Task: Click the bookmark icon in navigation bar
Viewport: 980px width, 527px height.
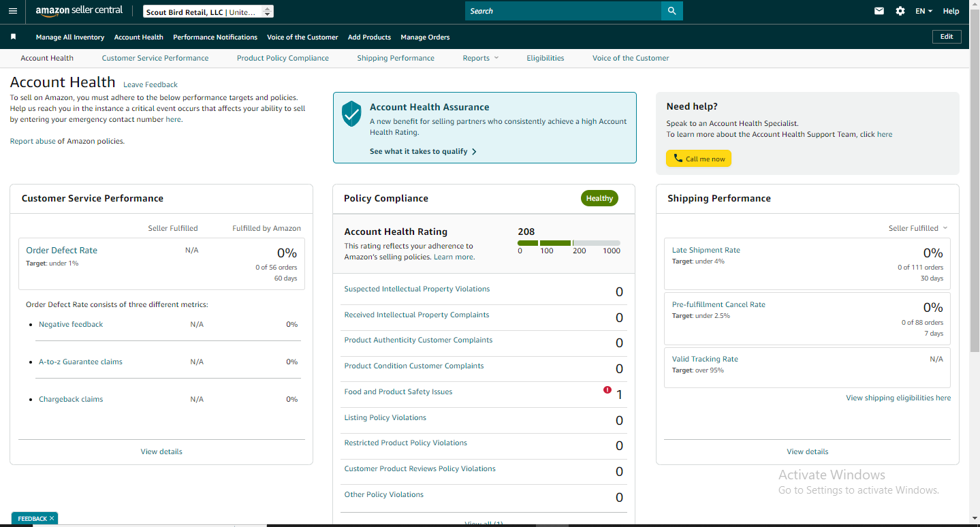Action: tap(13, 37)
